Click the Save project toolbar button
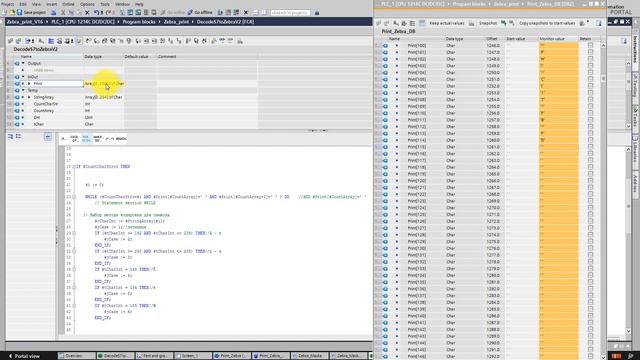 click(x=31, y=13)
